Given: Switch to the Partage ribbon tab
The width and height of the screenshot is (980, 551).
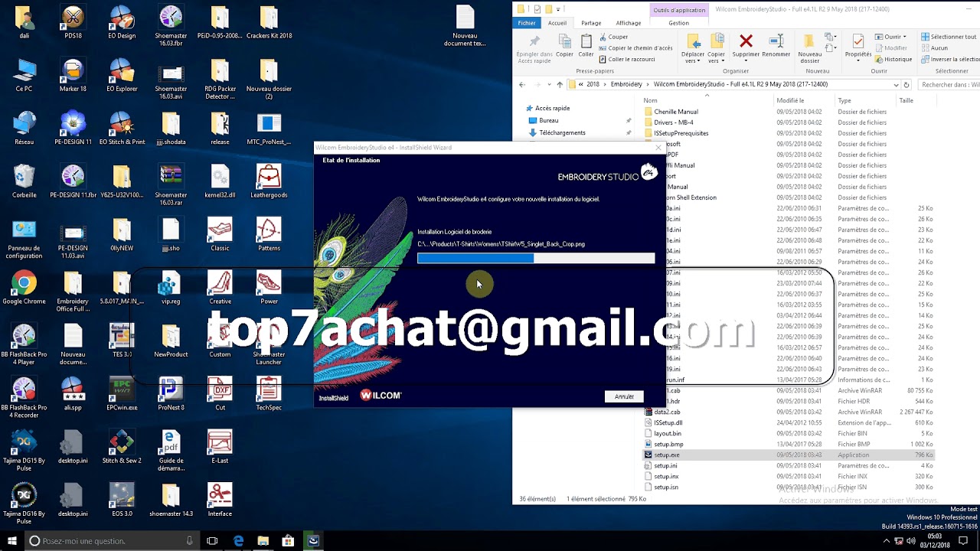Looking at the screenshot, I should pyautogui.click(x=591, y=23).
